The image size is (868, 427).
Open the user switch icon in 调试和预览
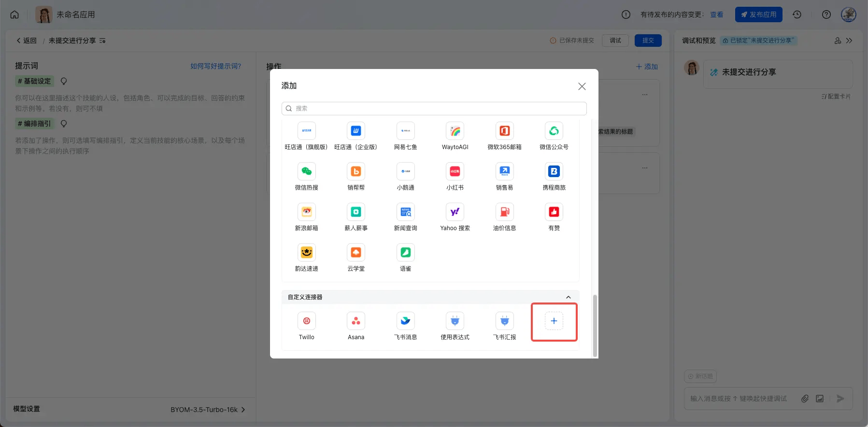tap(838, 41)
